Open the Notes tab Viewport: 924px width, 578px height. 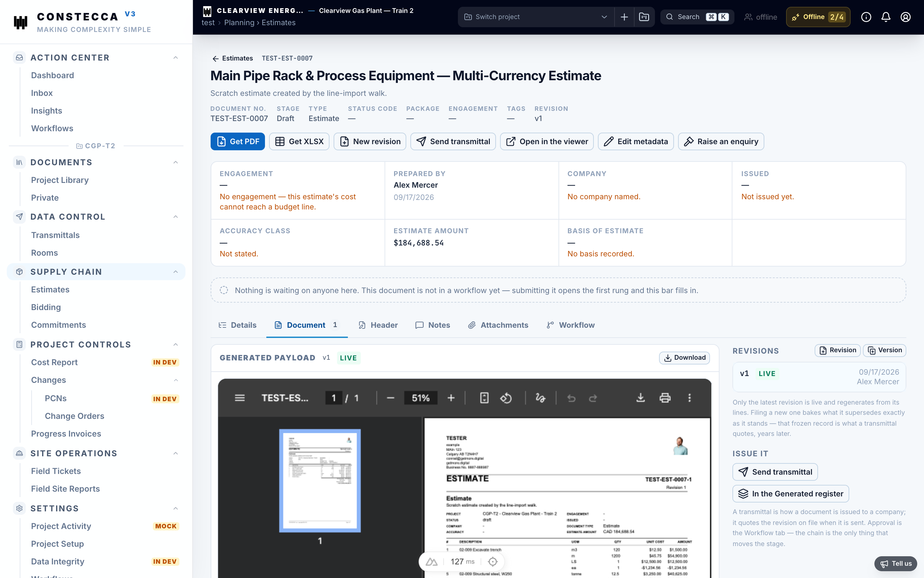432,325
